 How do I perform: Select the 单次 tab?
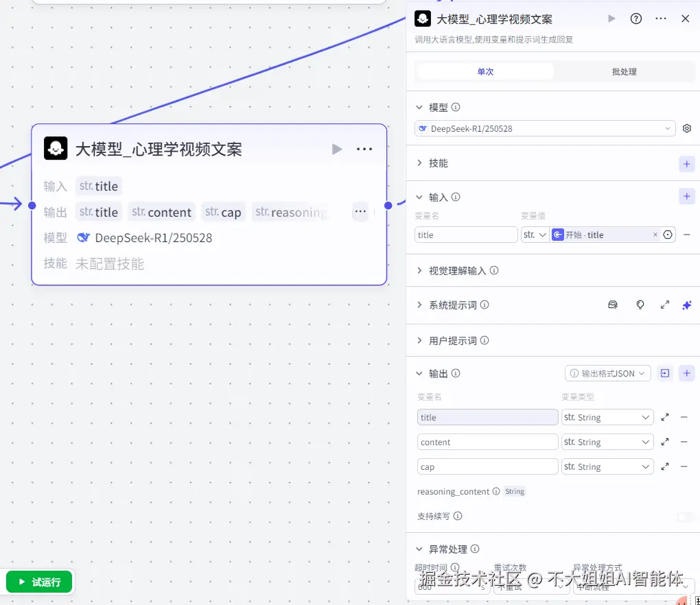pos(485,71)
